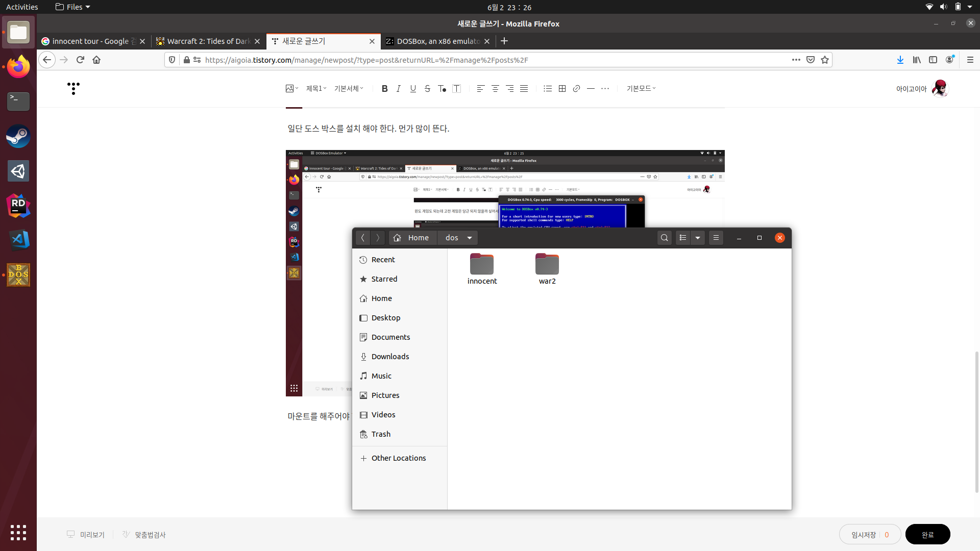
Task: Toggle underline text formatting
Action: (413, 89)
